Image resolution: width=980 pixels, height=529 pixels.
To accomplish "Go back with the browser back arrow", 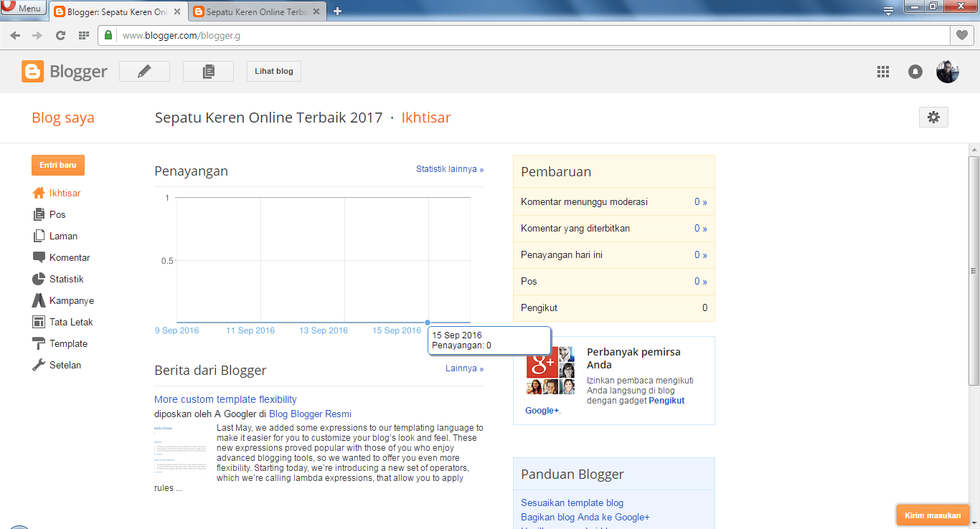I will 15,35.
